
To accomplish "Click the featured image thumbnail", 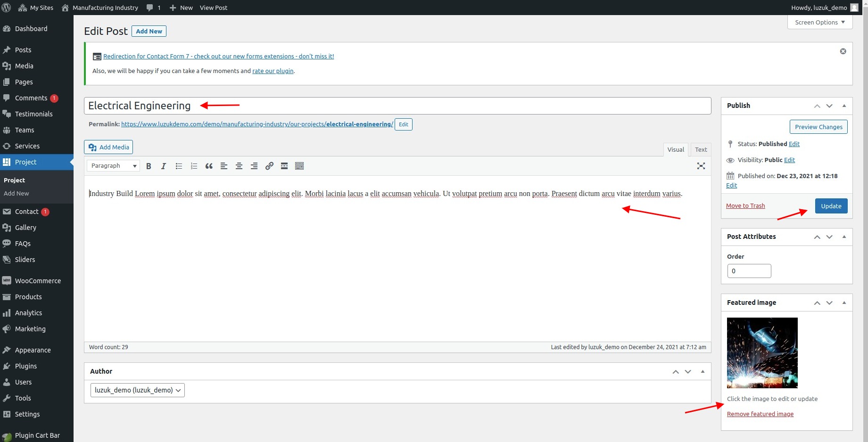I will (762, 353).
